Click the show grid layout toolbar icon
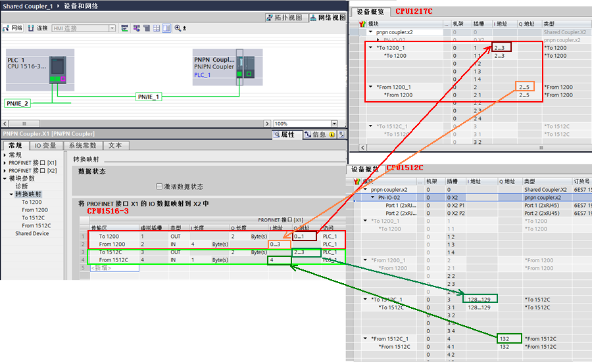 (157, 28)
